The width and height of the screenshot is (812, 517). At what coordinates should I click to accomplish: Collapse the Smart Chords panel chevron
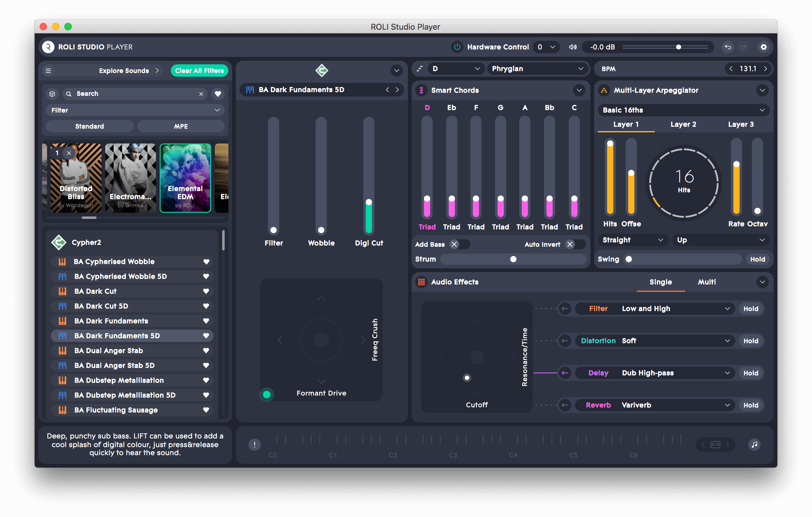coord(579,90)
